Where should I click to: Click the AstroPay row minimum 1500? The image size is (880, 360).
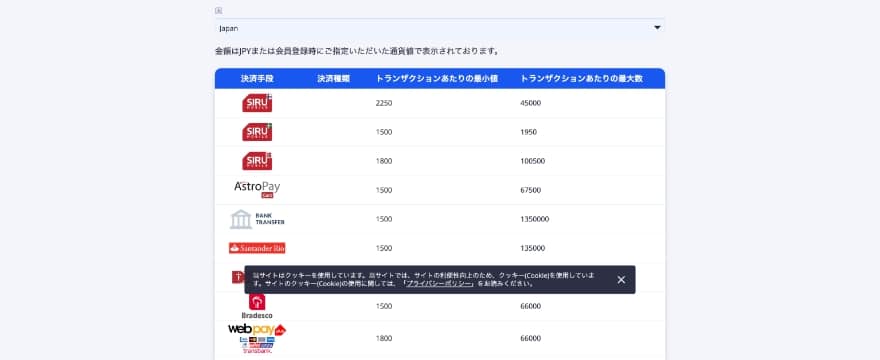384,190
